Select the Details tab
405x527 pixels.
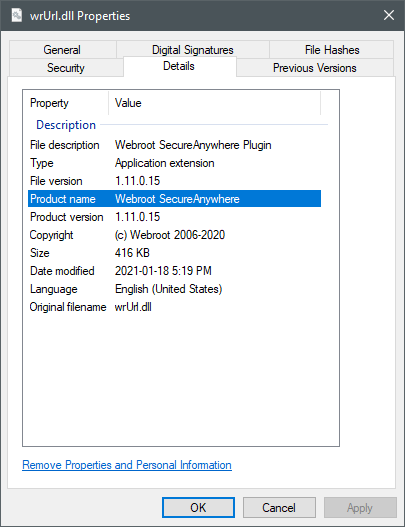[179, 66]
